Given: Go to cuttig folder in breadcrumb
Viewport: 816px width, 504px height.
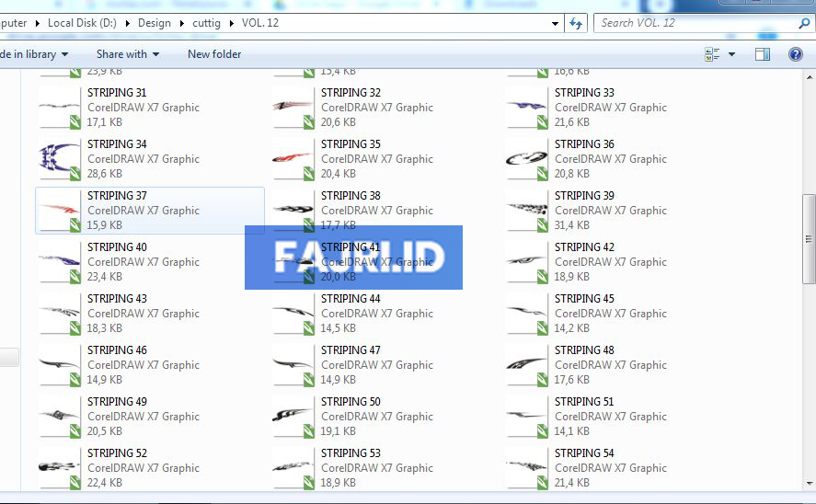Looking at the screenshot, I should point(207,23).
